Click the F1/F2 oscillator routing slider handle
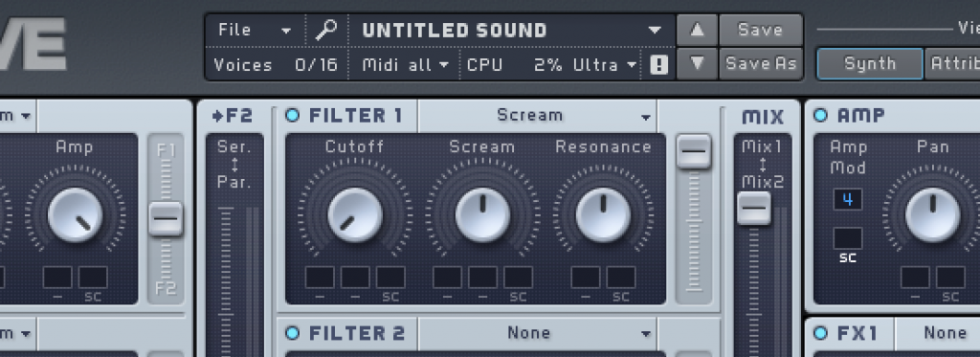 tap(166, 218)
